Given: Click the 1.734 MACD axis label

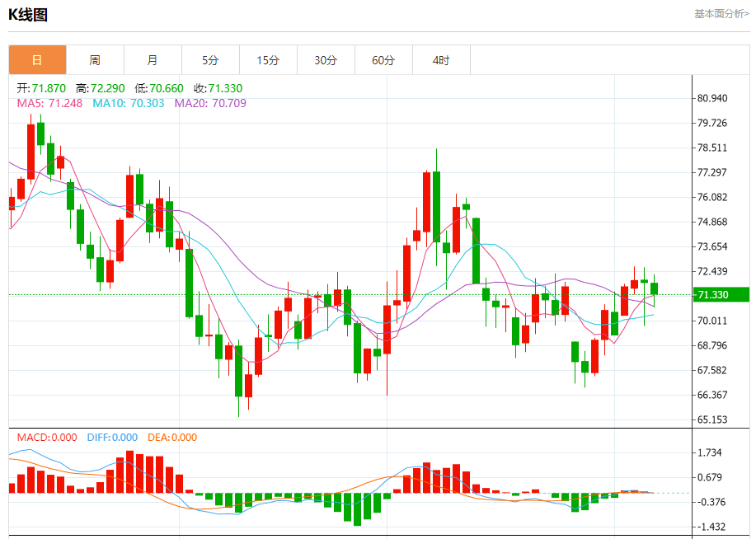Looking at the screenshot, I should [710, 452].
